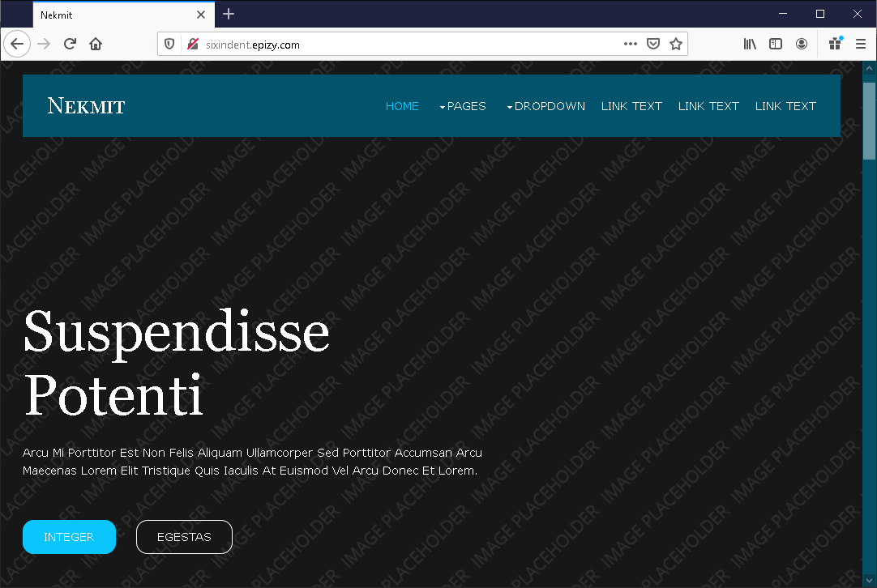Open the hamburger application menu

[x=861, y=44]
